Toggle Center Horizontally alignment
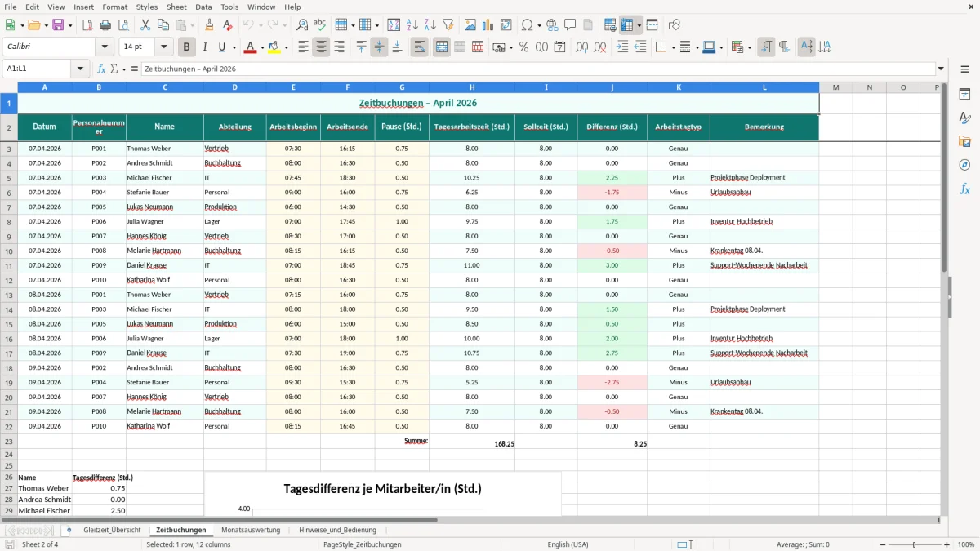The height and width of the screenshot is (551, 980). [321, 47]
